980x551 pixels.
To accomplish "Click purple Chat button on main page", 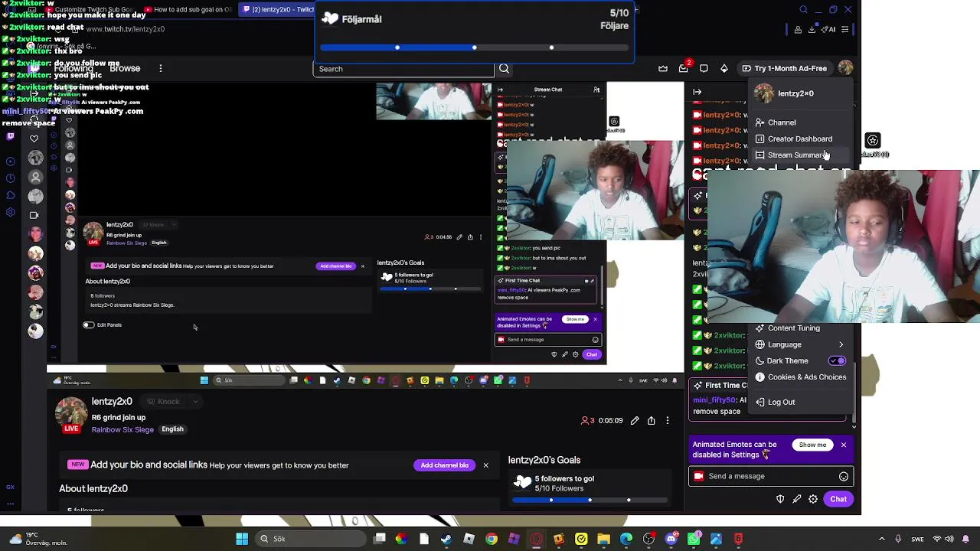I will pos(838,500).
